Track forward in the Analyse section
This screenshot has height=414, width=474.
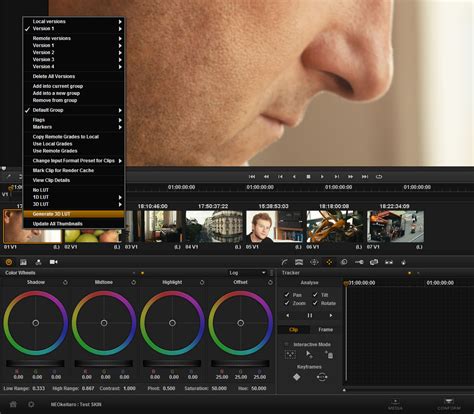331,315
